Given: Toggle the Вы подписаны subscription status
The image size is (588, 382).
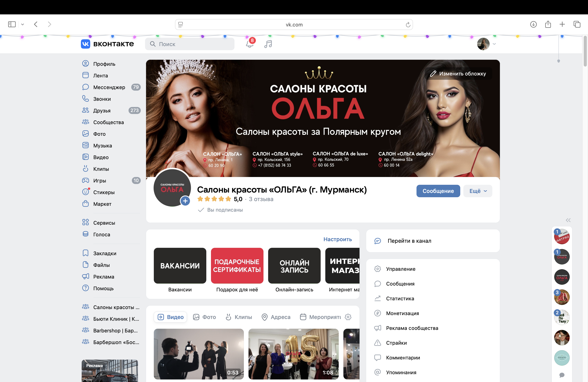Looking at the screenshot, I should coord(220,210).
